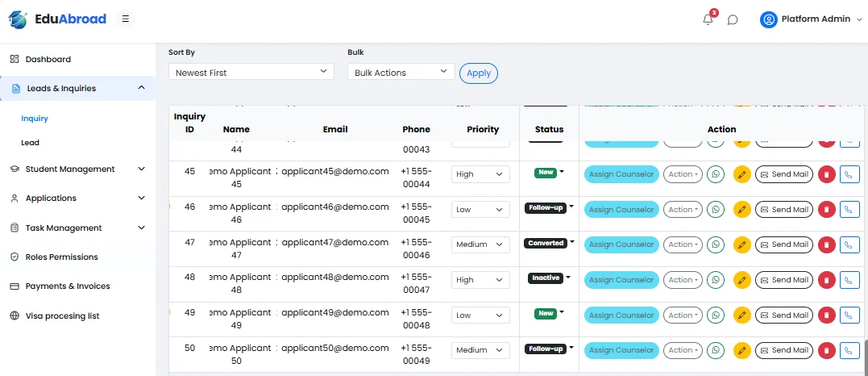Click the Status column header
Viewport: 868px width, 376px height.
pos(549,129)
